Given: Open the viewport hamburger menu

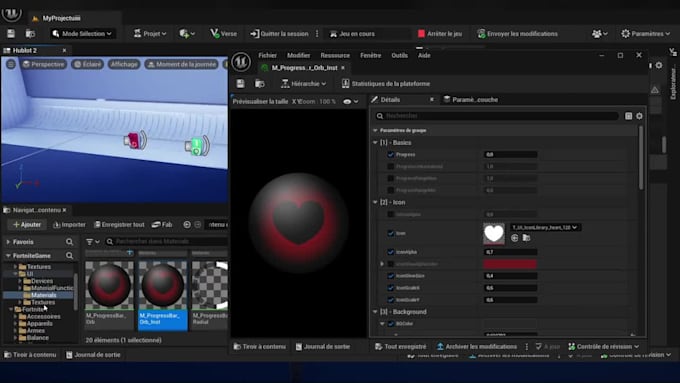Looking at the screenshot, I should (11, 64).
